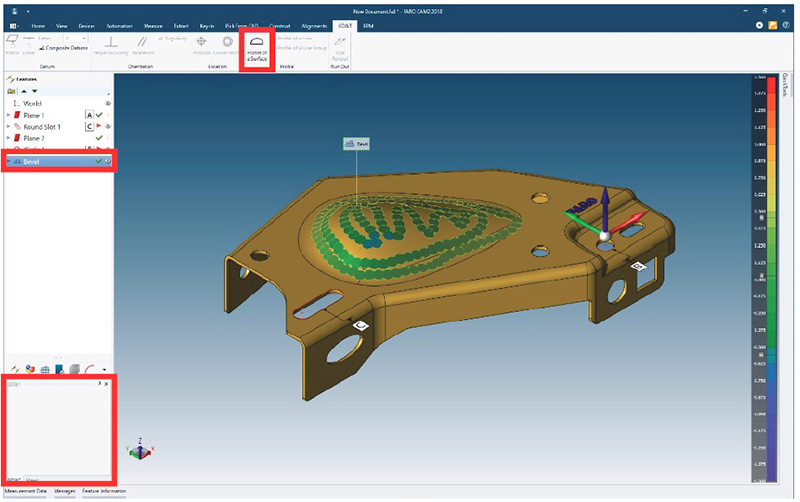
Task: Open the panel toolbar overflow dropdown arrow
Action: [103, 368]
